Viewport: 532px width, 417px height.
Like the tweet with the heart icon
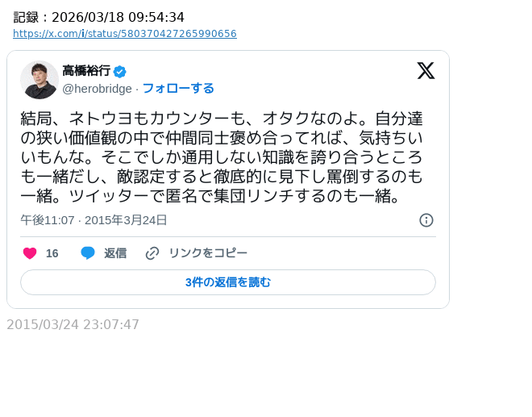pyautogui.click(x=30, y=253)
